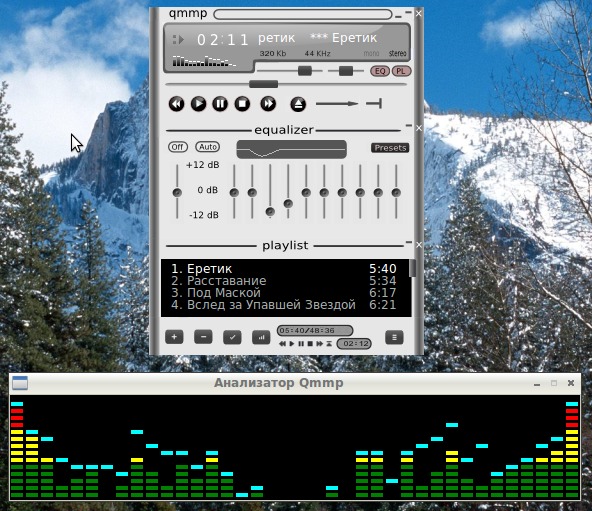Click the fifth equalizer band slider knob
The image size is (592, 511).
click(306, 193)
